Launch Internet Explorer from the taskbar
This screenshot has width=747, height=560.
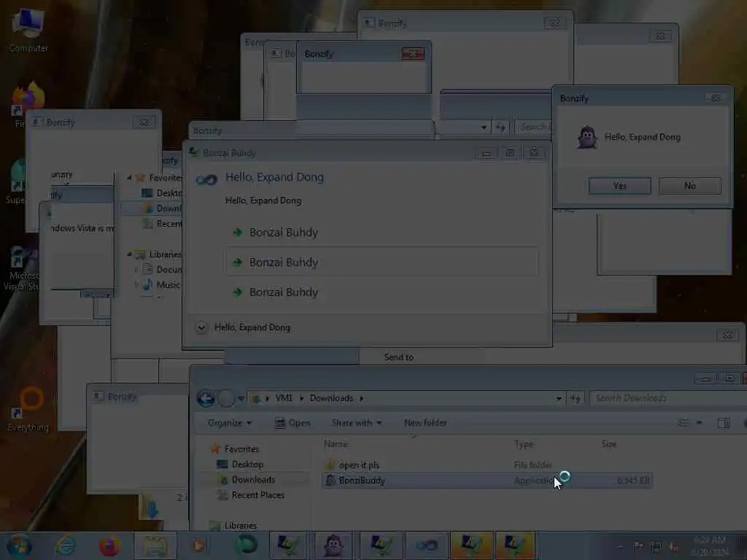click(65, 545)
